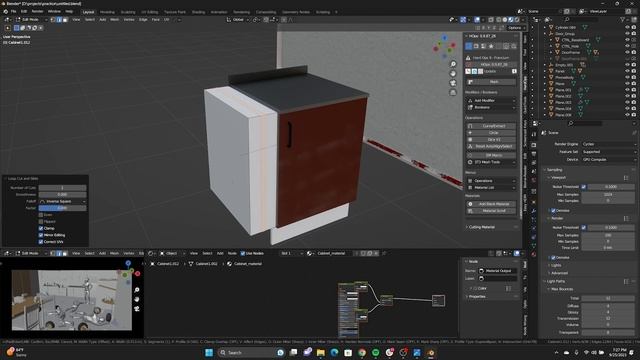Click the zoom icon in lower-left camera view

point(137,290)
